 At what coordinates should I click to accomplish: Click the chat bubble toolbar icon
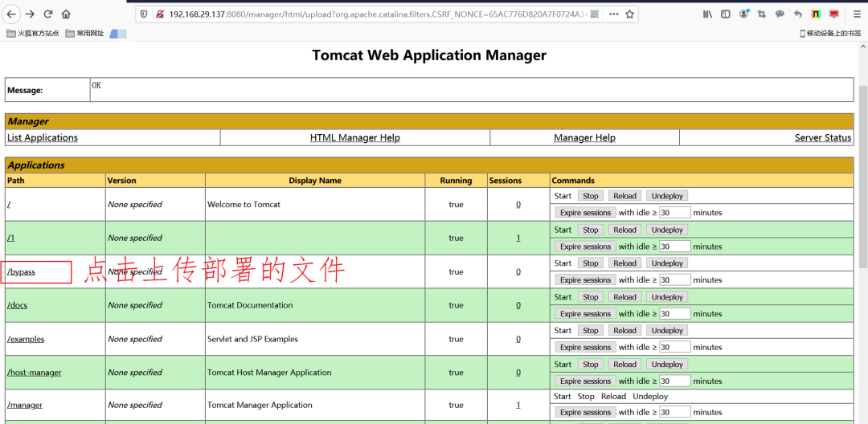pos(780,14)
